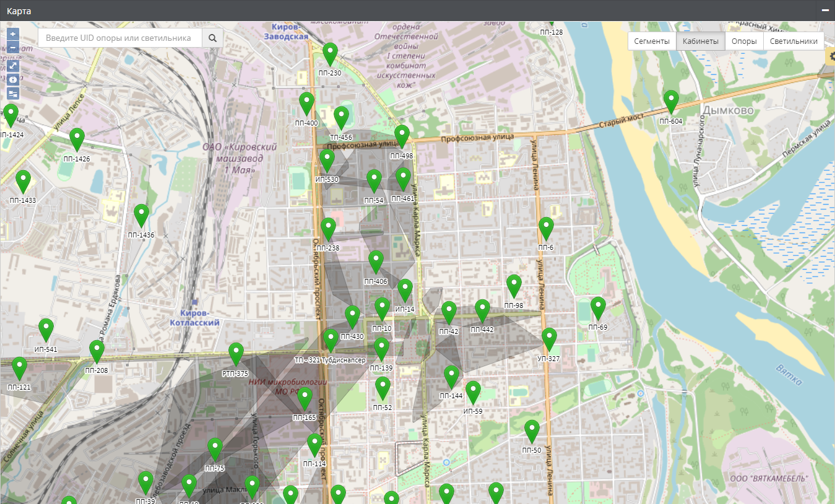This screenshot has width=835, height=504.
Task: Zoom out the map with minus button
Action: point(14,48)
